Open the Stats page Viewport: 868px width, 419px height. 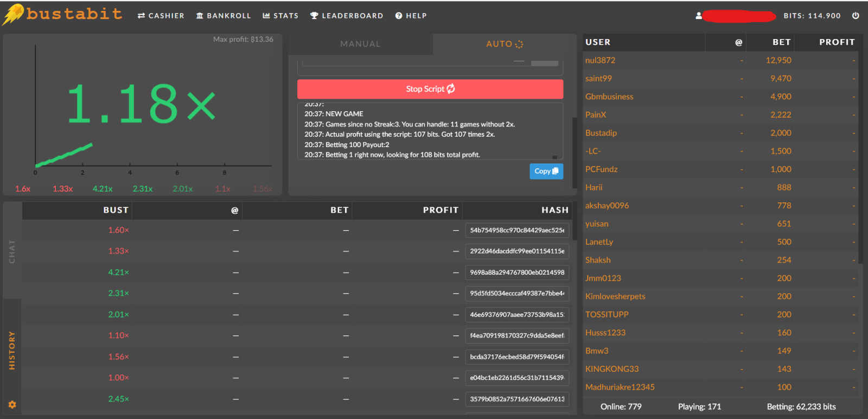[280, 16]
